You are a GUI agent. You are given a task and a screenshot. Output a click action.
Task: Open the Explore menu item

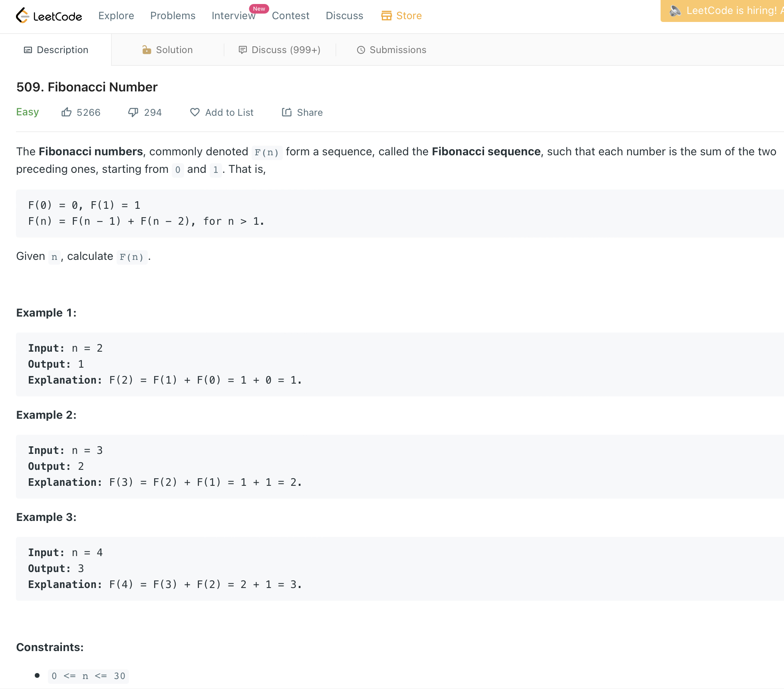[x=116, y=16]
